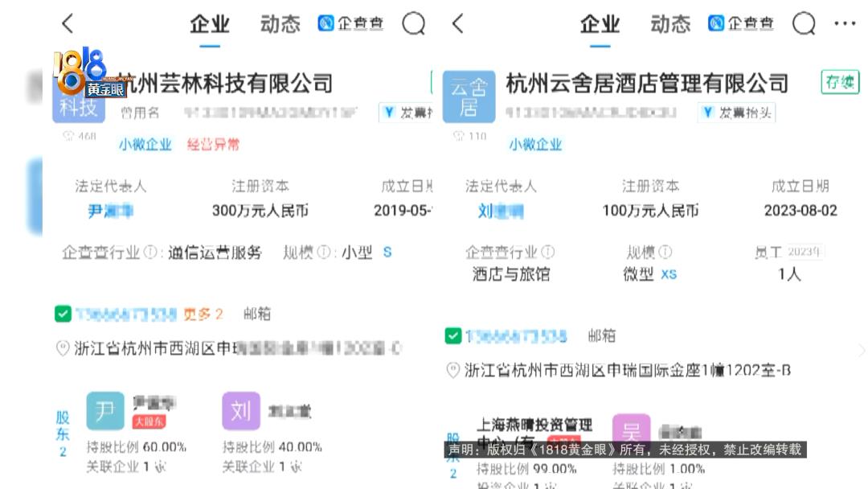This screenshot has height=489, width=868.
Task: Tap the green verified phone icon, left page
Action: [x=63, y=314]
